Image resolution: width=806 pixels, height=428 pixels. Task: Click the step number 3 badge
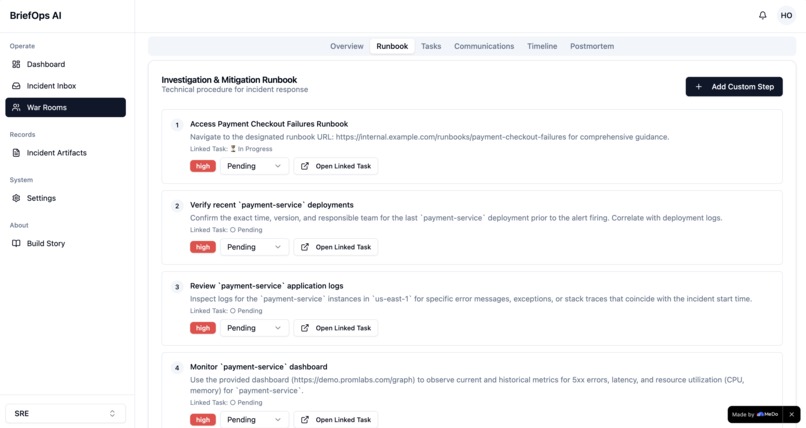177,287
